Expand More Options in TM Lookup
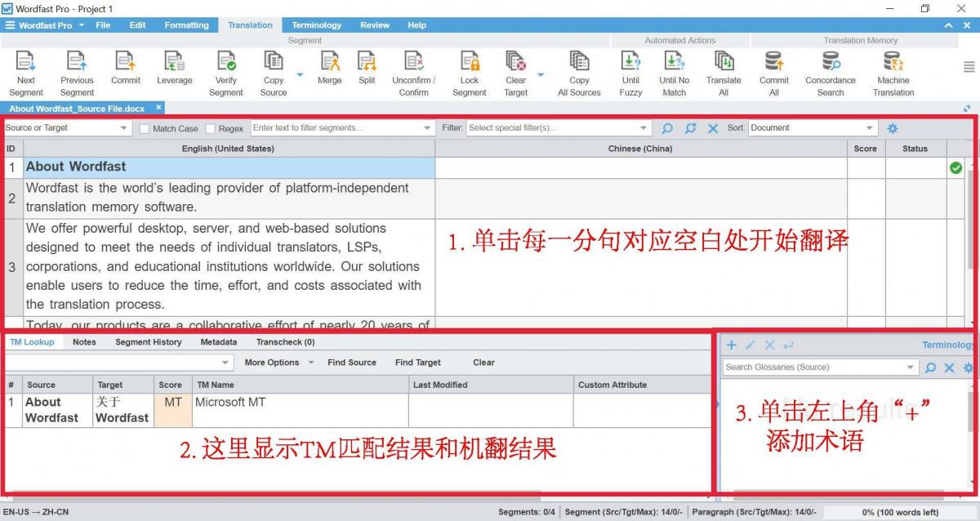 coord(279,363)
